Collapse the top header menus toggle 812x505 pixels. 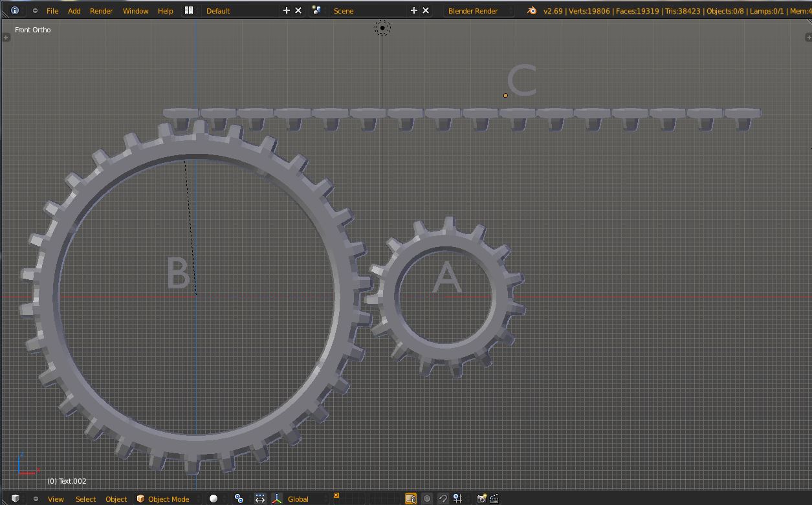point(35,10)
